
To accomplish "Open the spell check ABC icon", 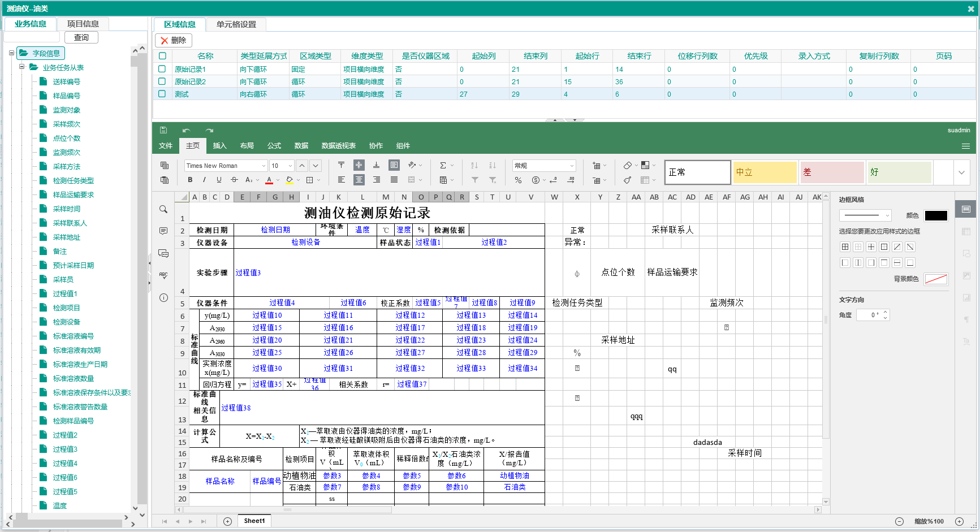I will [x=163, y=275].
